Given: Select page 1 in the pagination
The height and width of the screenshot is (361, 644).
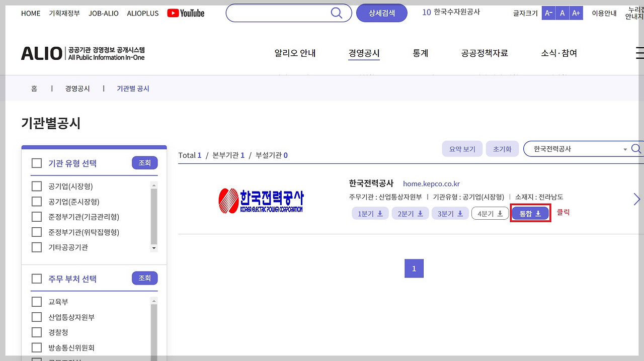Looking at the screenshot, I should coord(414,268).
